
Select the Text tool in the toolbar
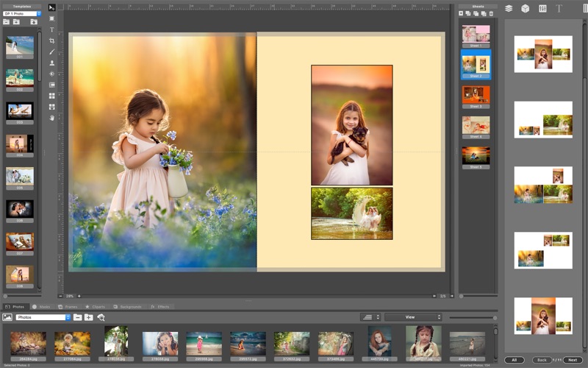pyautogui.click(x=51, y=29)
